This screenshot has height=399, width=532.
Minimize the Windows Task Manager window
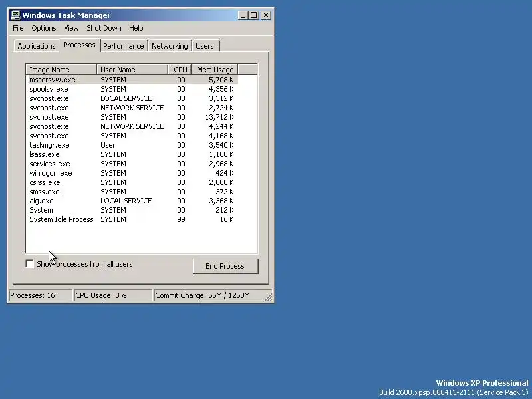pyautogui.click(x=243, y=15)
